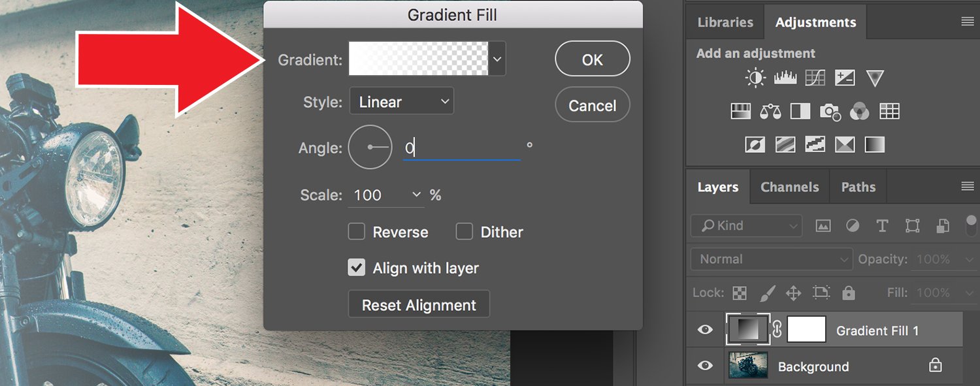The image size is (980, 386).
Task: Add a Selective Color adjustment
Action: (845, 144)
